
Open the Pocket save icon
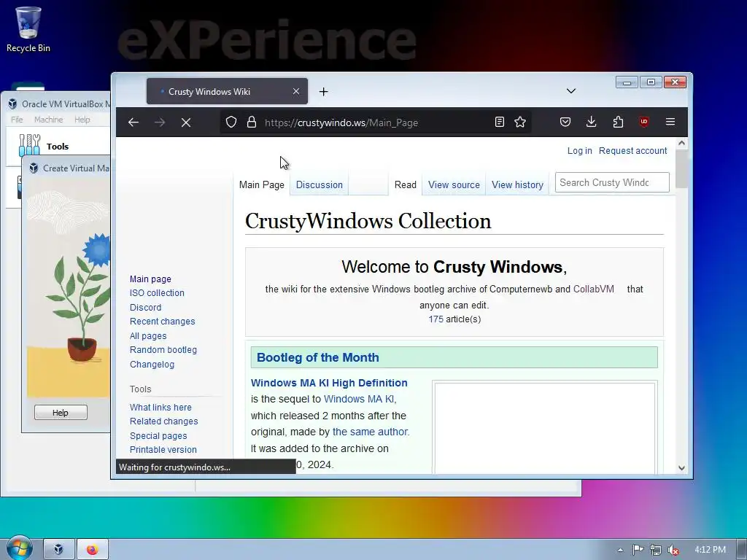tap(565, 122)
